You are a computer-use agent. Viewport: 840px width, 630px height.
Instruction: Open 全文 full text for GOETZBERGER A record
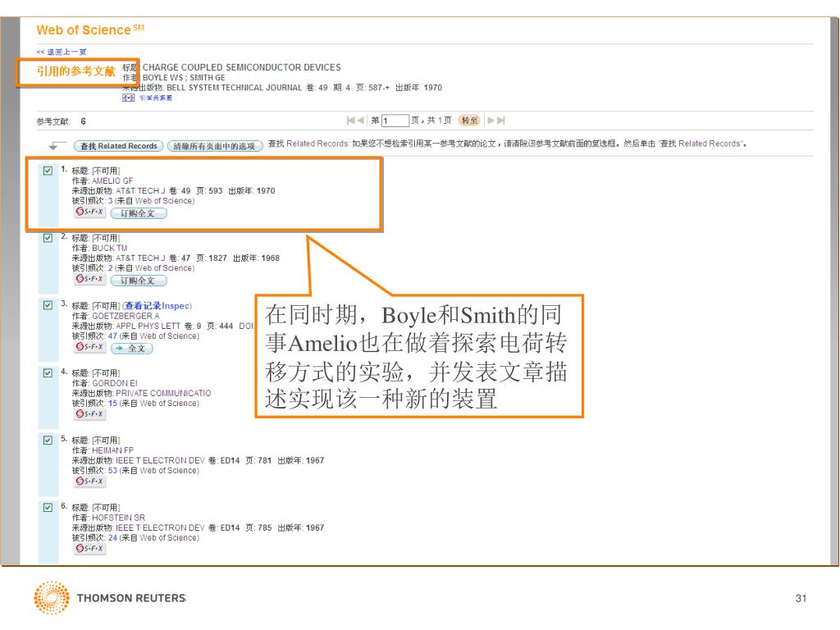[x=132, y=348]
